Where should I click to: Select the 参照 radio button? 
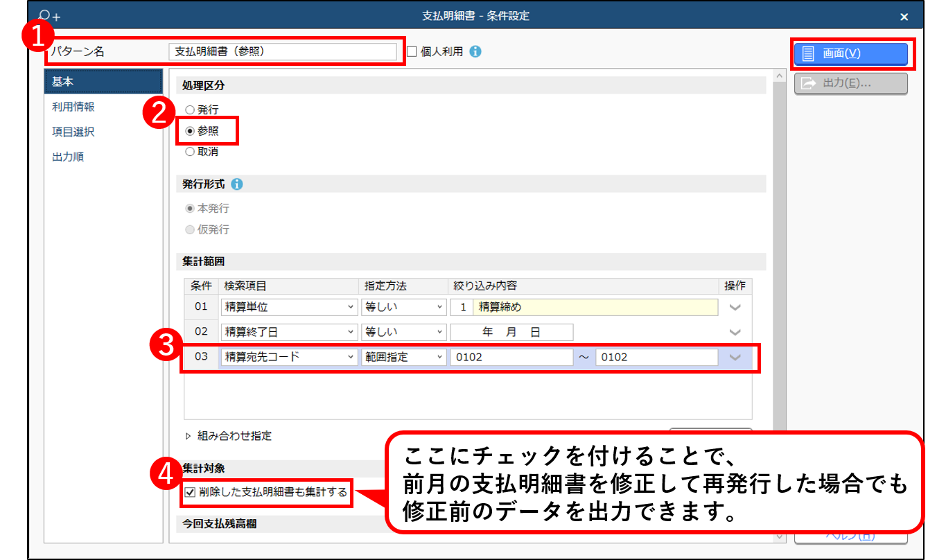pos(190,131)
